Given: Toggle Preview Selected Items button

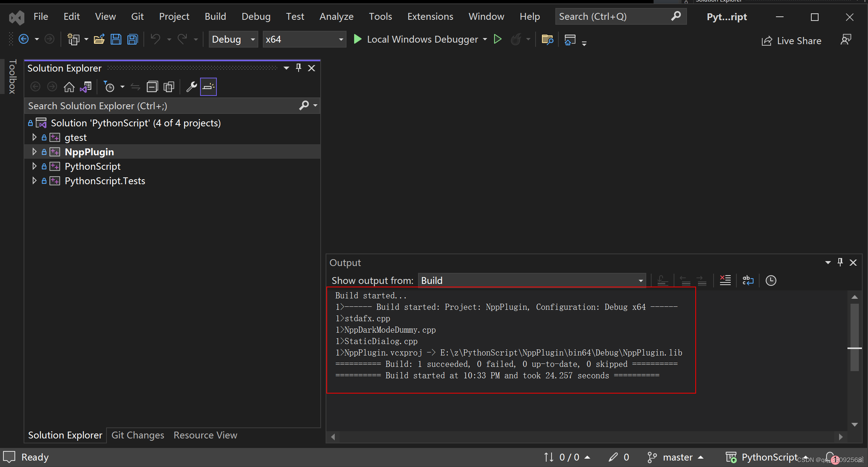Looking at the screenshot, I should pos(208,87).
